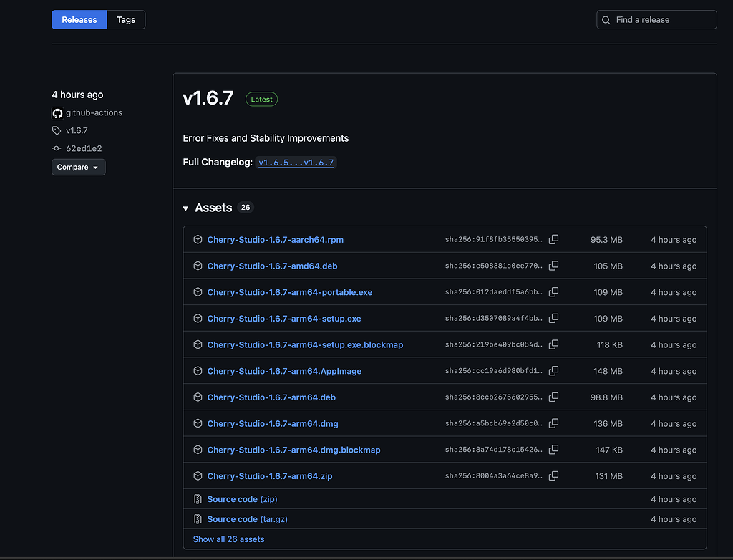The height and width of the screenshot is (560, 733).
Task: Open the Compare dropdown
Action: 79,167
